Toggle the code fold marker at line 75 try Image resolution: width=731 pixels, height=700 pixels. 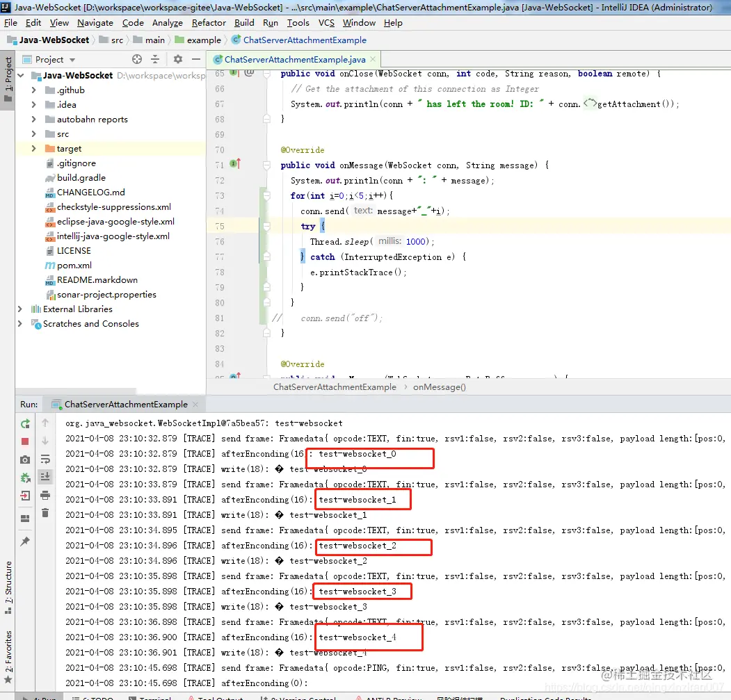click(x=266, y=227)
